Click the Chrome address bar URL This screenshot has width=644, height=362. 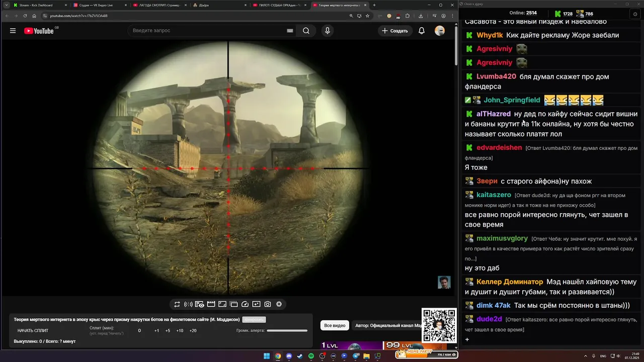pos(78,16)
